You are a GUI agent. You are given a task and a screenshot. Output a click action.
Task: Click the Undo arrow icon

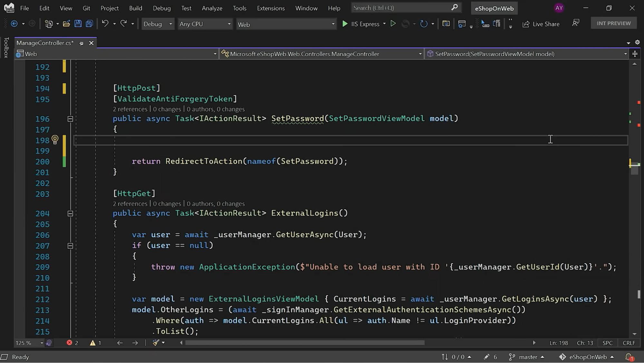tap(105, 24)
